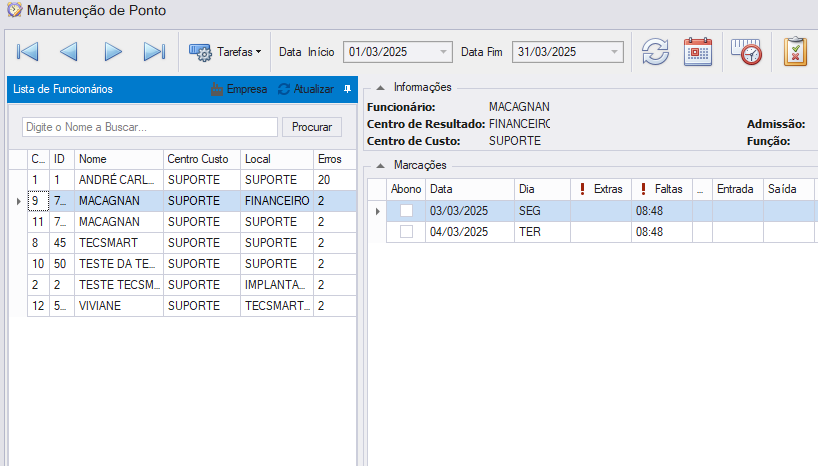Viewport: 818px width, 466px height.
Task: Click the ruler with clock toolbar icon
Action: tap(746, 52)
